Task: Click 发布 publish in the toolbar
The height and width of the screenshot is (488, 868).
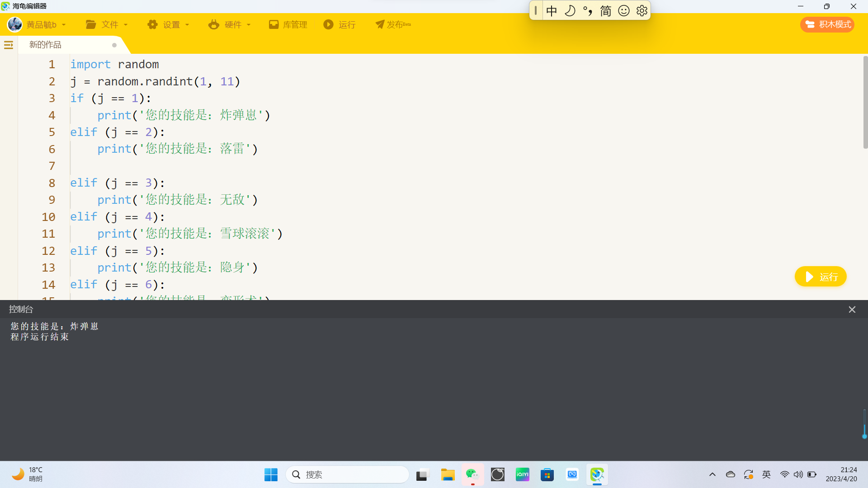Action: pyautogui.click(x=393, y=24)
